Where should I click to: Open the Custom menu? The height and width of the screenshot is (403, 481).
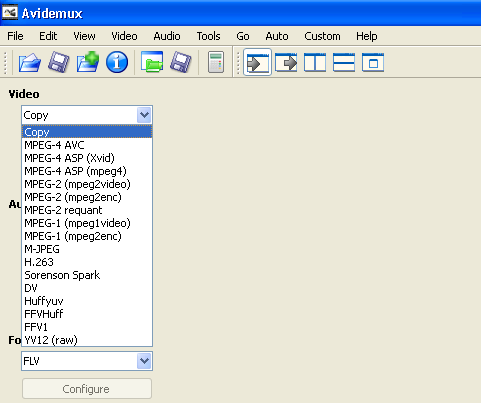coord(322,36)
